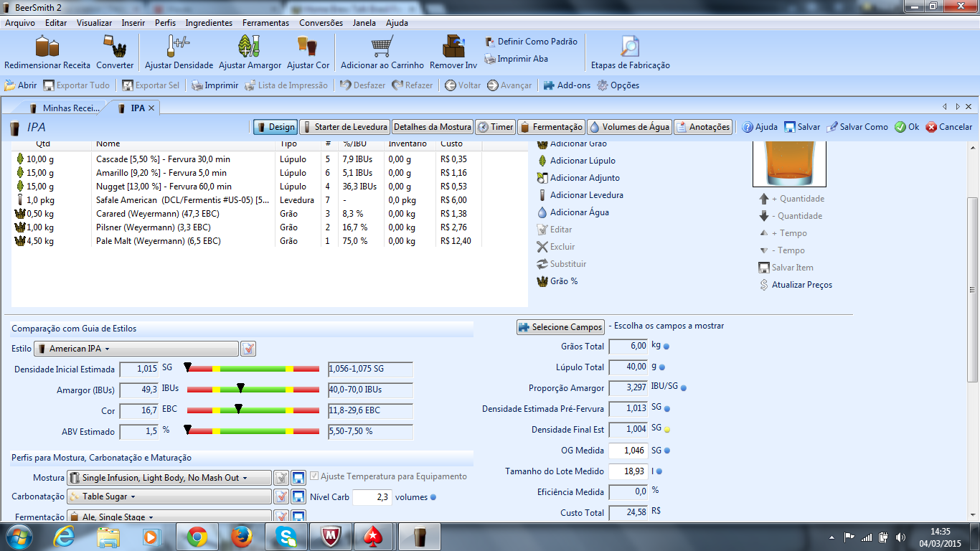Open the Conversões menu

coord(321,23)
